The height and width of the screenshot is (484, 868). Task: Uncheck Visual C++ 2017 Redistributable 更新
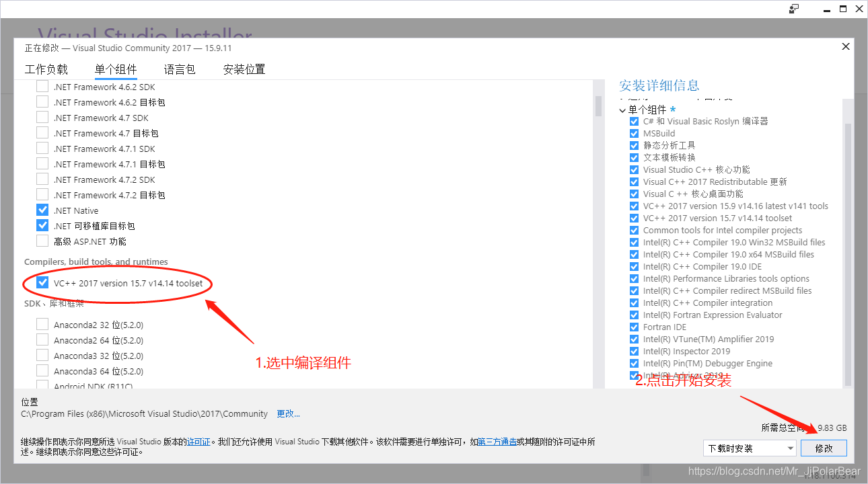click(x=634, y=182)
